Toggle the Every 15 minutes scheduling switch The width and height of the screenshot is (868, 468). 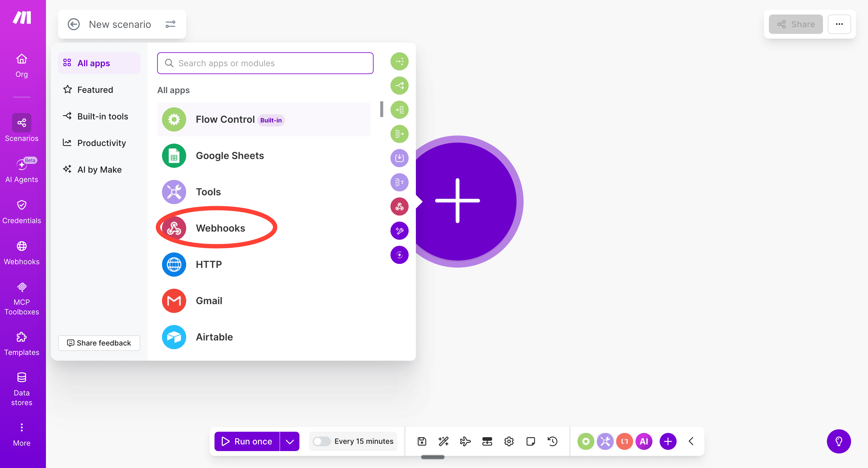[x=322, y=441]
